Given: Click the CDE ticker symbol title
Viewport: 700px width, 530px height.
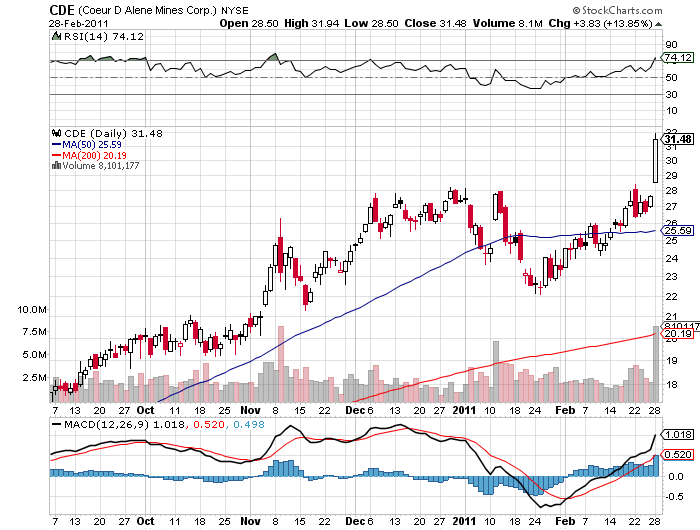Looking at the screenshot, I should (x=62, y=10).
